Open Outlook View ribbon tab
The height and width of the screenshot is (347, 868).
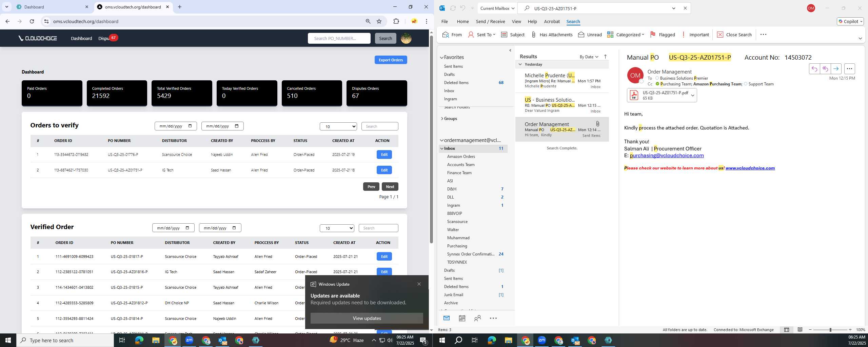pos(516,21)
